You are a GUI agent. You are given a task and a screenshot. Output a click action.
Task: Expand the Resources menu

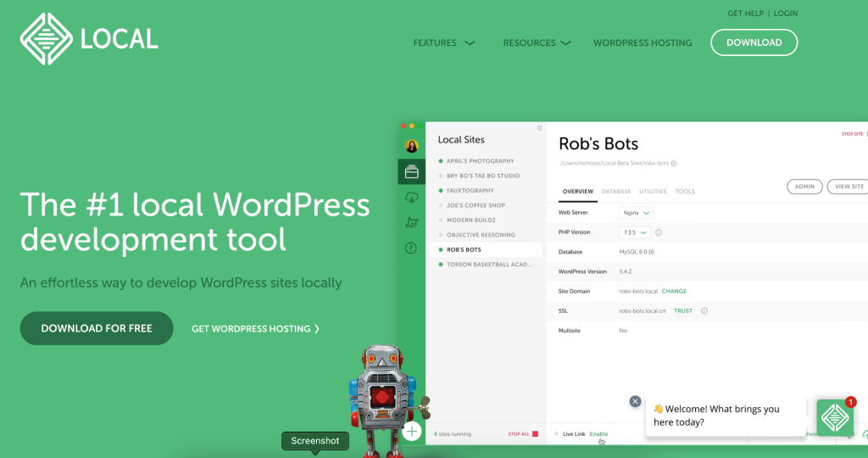537,42
